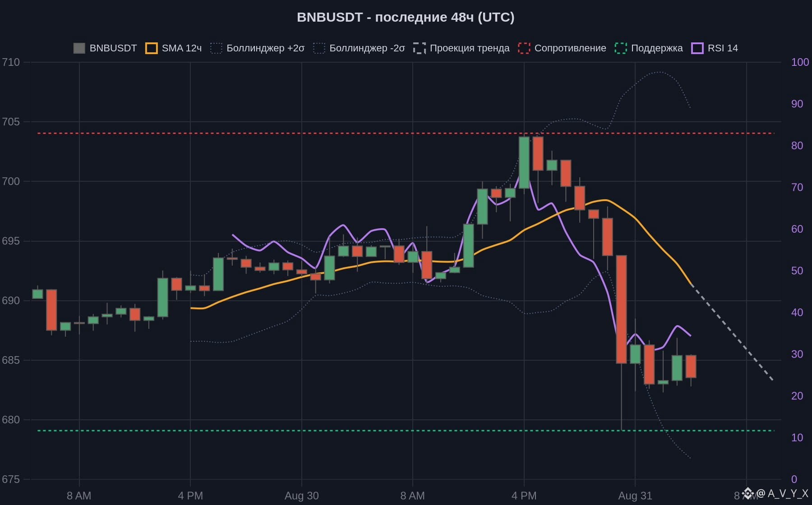Click the RSI axis value 70

point(797,187)
